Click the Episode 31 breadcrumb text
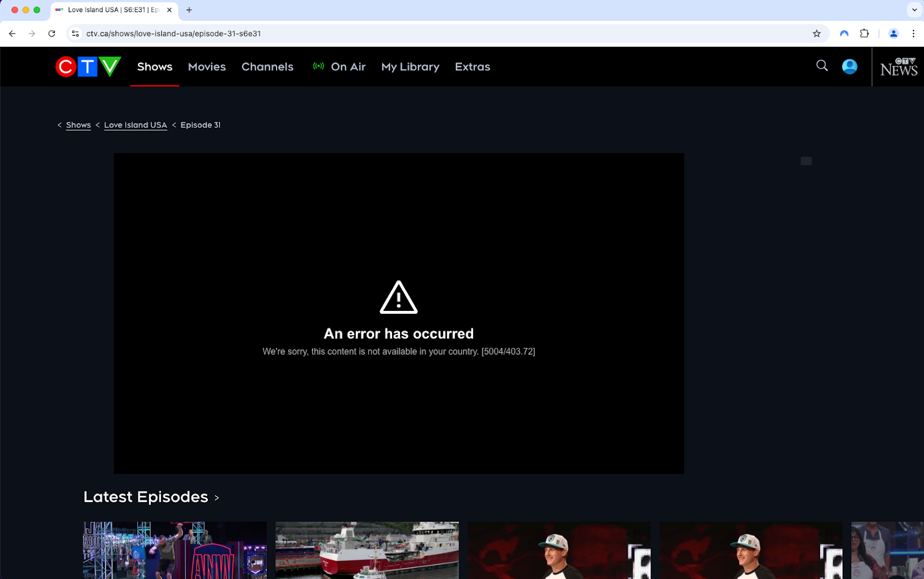Viewport: 924px width, 579px height. pyautogui.click(x=200, y=125)
